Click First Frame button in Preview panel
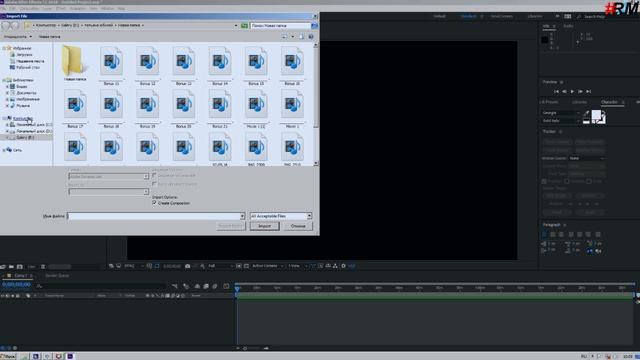The width and height of the screenshot is (640, 360). coord(556,91)
